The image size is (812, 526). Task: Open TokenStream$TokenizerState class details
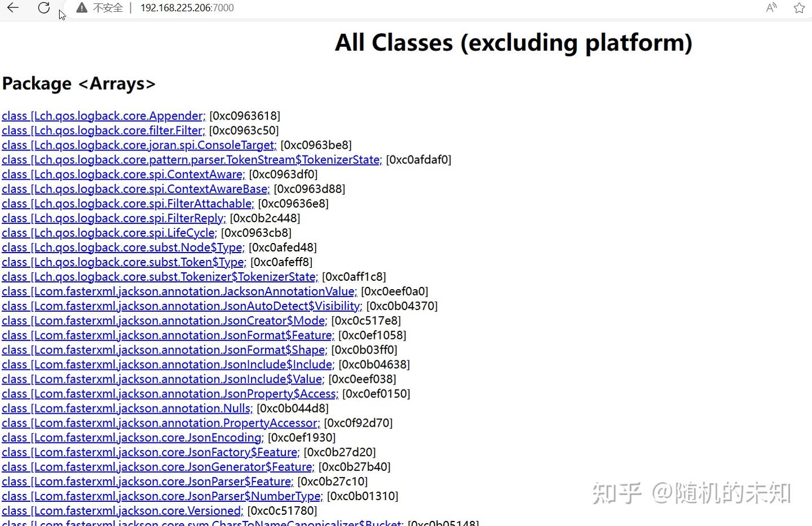pos(191,160)
